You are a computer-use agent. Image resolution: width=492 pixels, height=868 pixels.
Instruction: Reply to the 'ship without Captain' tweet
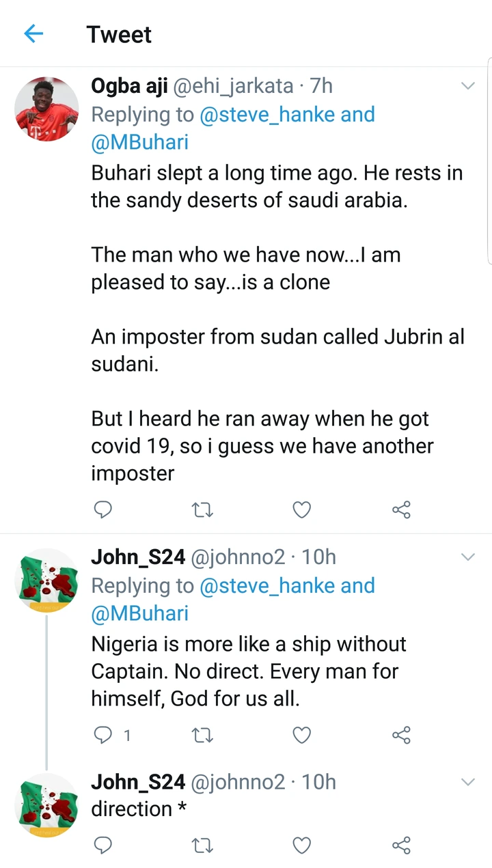click(x=102, y=735)
